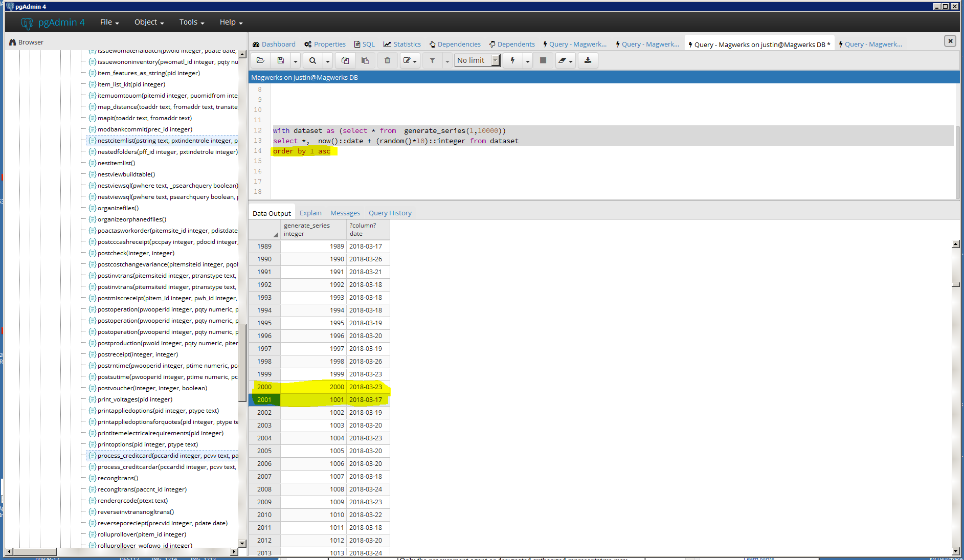Open the Query History tab
The height and width of the screenshot is (560, 964).
coord(390,213)
